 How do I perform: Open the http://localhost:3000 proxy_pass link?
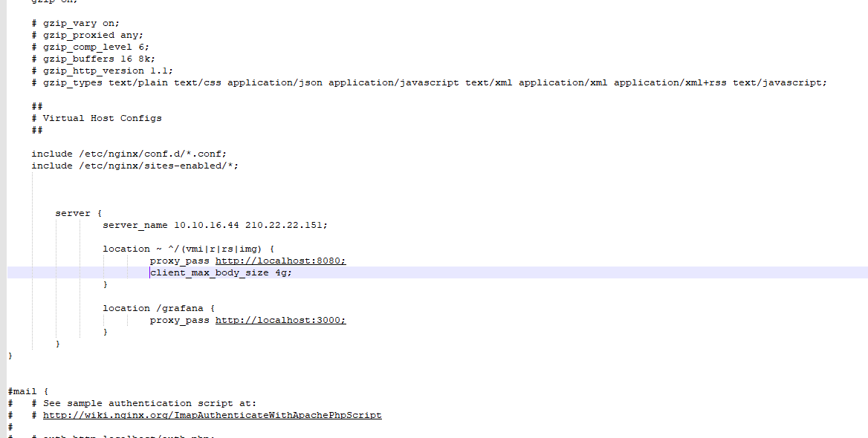pos(280,320)
